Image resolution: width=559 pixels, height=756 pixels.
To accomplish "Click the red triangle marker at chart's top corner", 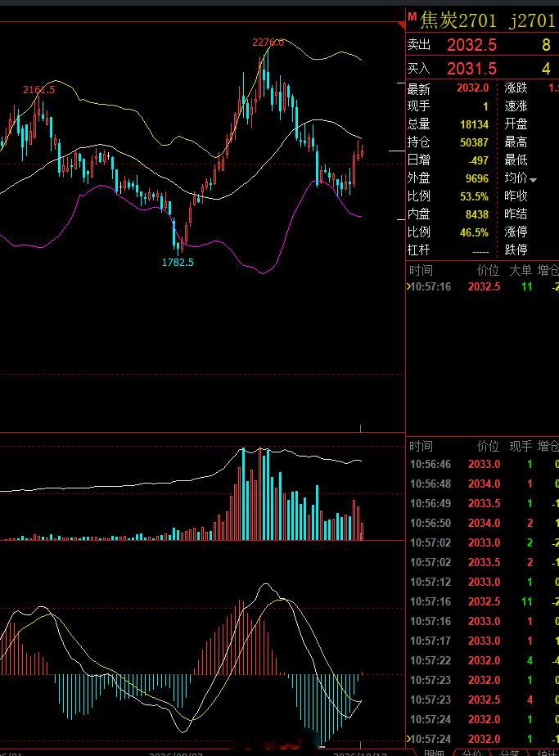I will click(402, 25).
